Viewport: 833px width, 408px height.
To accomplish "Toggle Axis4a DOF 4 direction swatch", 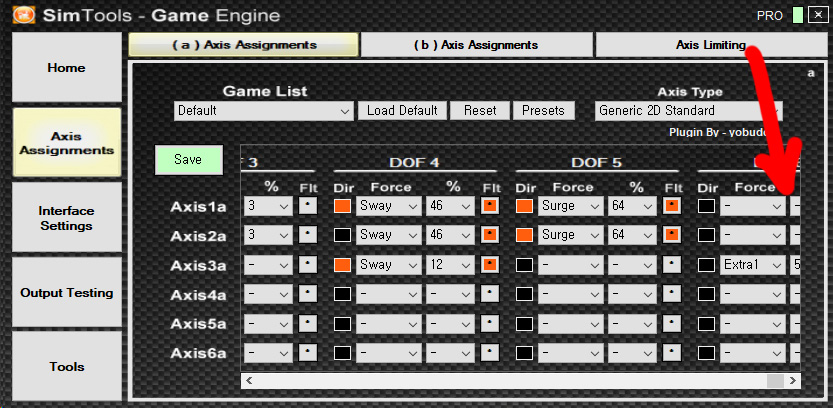I will tap(342, 293).
